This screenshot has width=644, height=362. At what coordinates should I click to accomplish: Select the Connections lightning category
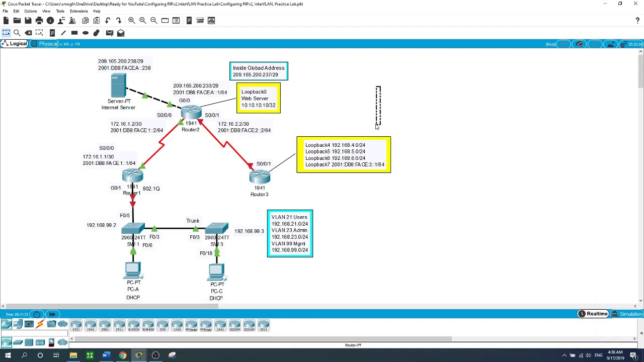tap(40, 324)
